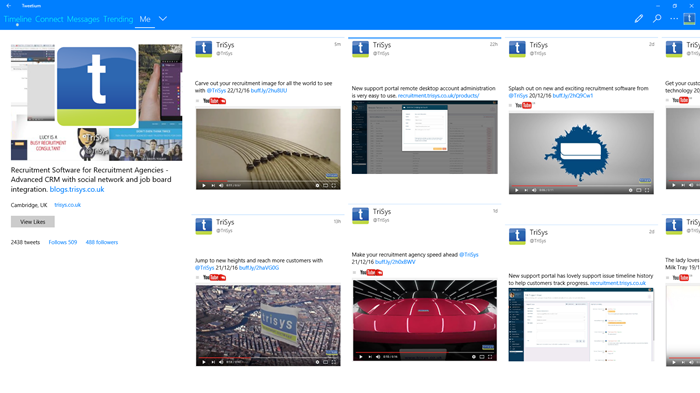Go back using the arrow icon
This screenshot has height=393, width=700.
point(8,6)
